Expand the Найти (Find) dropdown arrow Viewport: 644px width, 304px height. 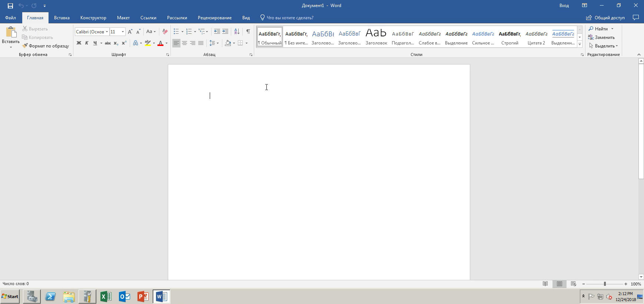pos(612,29)
